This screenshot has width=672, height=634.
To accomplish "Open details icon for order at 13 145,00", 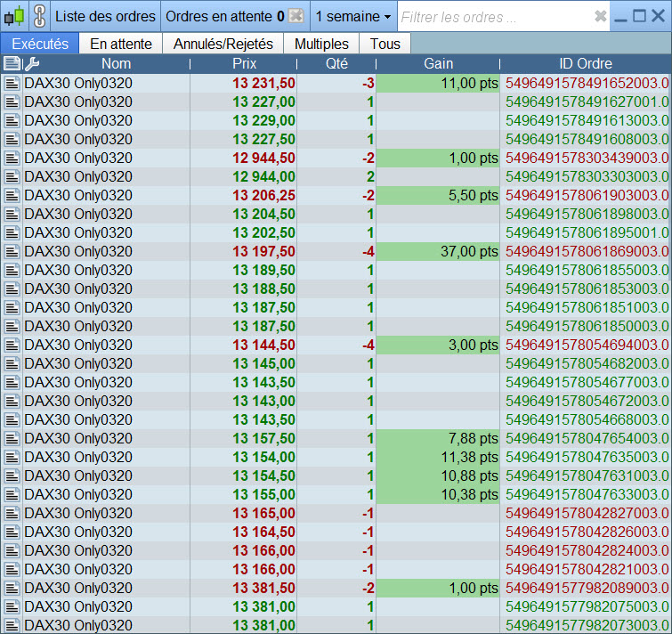I will click(12, 363).
